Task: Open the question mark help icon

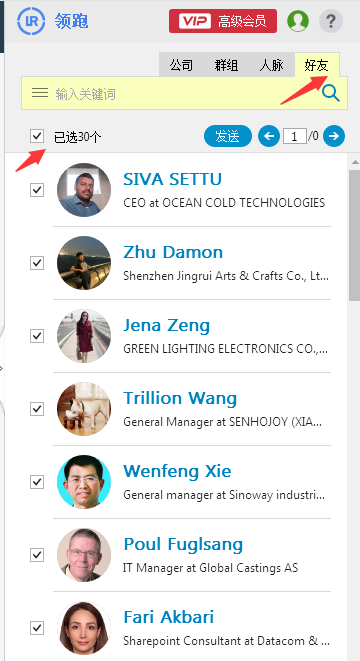Action: point(331,21)
